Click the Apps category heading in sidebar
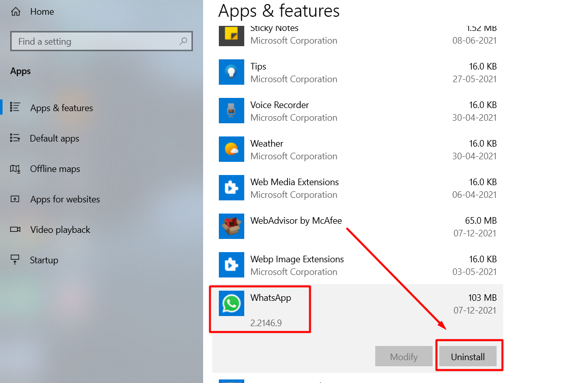Image resolution: width=588 pixels, height=383 pixels. coord(21,71)
